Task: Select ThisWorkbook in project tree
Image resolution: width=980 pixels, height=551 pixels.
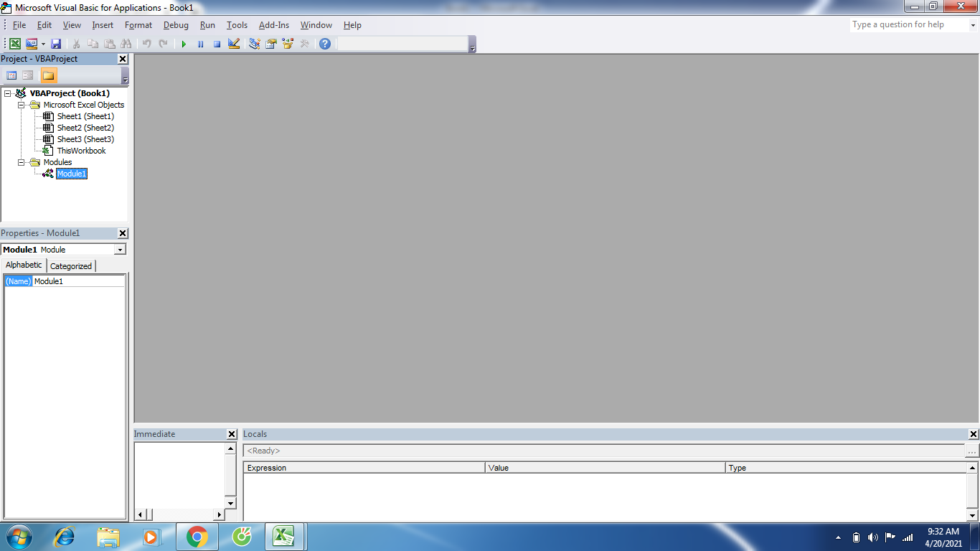Action: [81, 151]
